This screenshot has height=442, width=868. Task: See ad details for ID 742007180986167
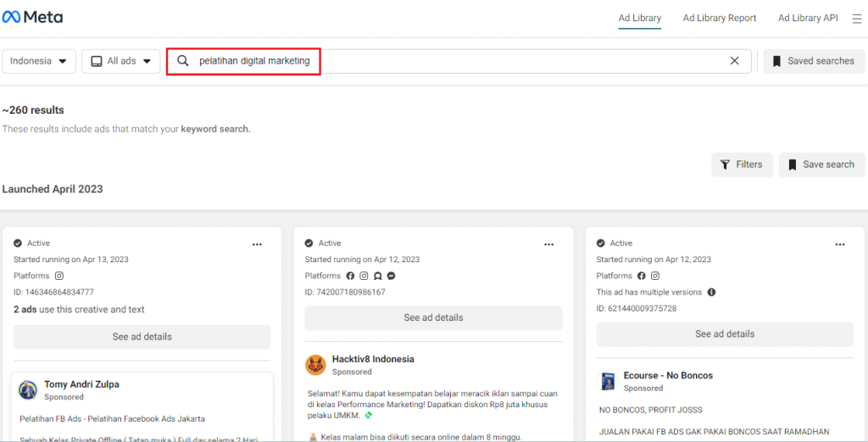pyautogui.click(x=433, y=318)
